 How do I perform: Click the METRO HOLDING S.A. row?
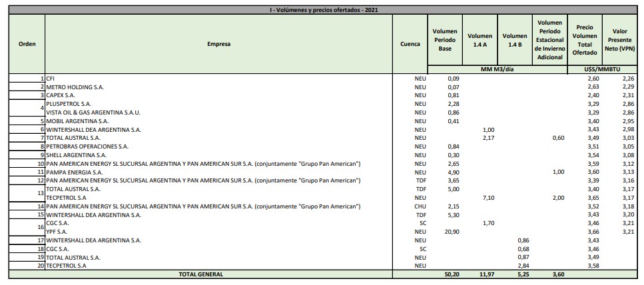(75, 87)
